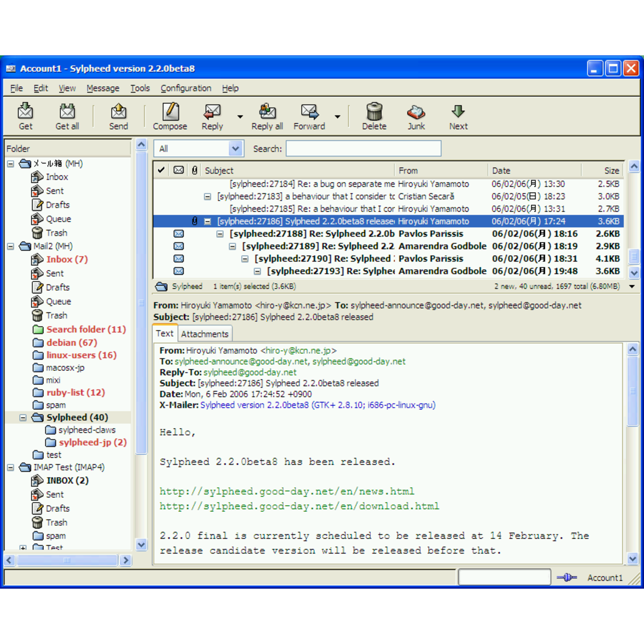Open the news.html link
This screenshot has height=644, width=644.
click(x=287, y=491)
